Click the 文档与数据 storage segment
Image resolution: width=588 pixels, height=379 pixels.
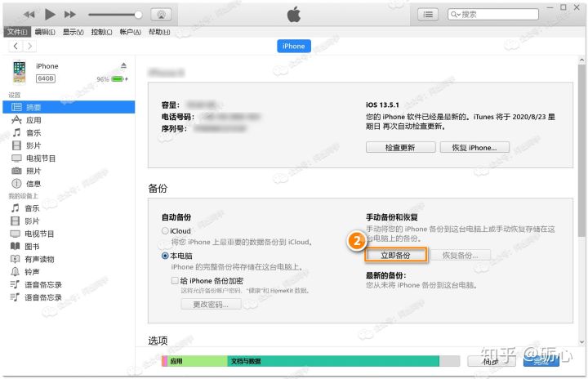tap(333, 361)
